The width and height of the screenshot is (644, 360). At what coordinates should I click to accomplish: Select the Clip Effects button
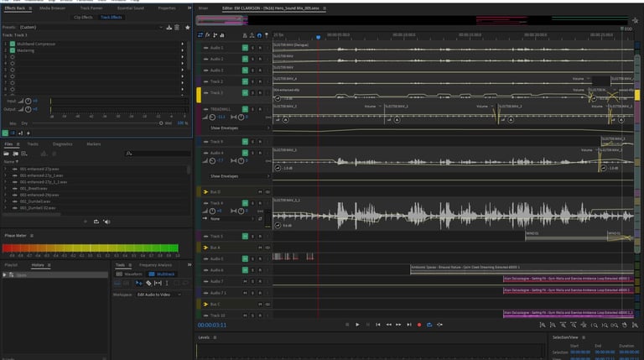pos(83,17)
